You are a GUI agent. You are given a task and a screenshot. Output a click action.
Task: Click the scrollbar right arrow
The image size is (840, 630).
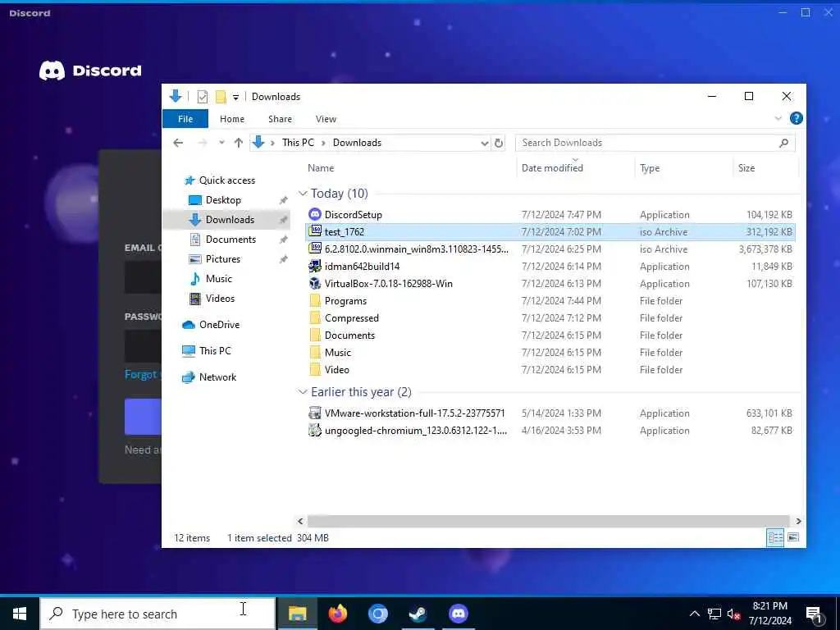tap(798, 521)
